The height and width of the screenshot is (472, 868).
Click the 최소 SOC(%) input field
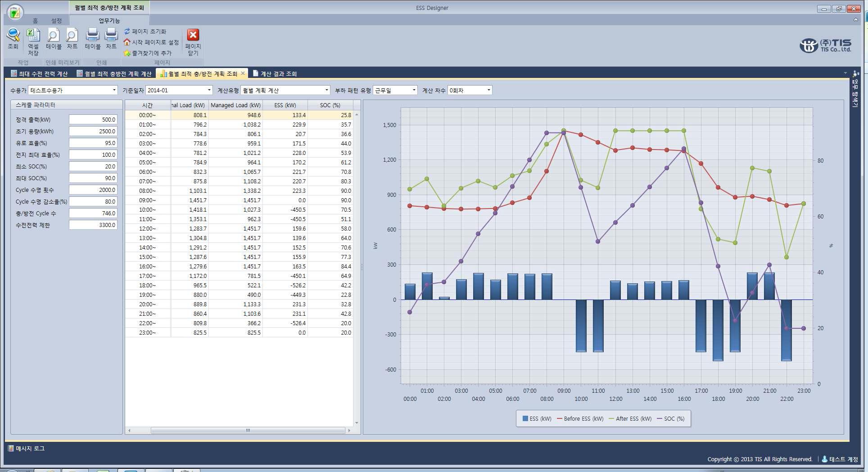tap(93, 166)
